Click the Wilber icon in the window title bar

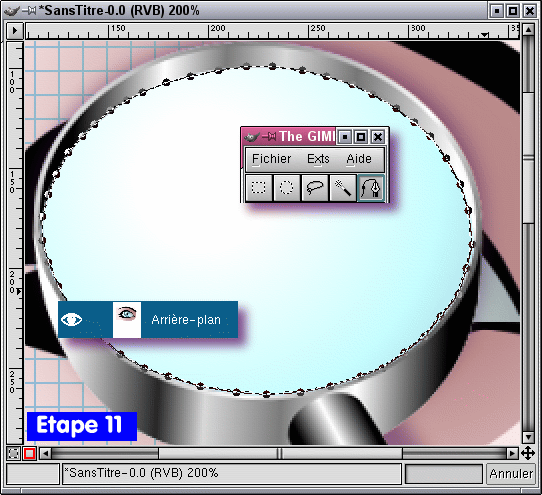pyautogui.click(x=12, y=11)
